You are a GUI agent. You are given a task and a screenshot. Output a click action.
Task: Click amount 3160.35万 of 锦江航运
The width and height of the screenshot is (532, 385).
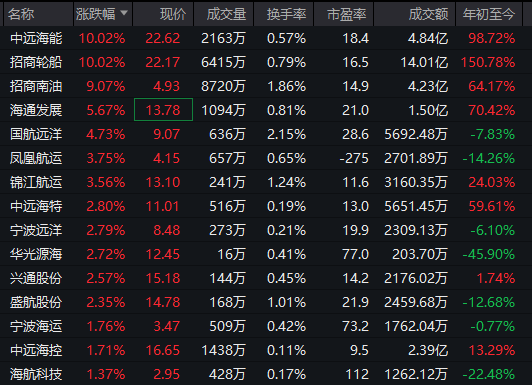pos(416,182)
